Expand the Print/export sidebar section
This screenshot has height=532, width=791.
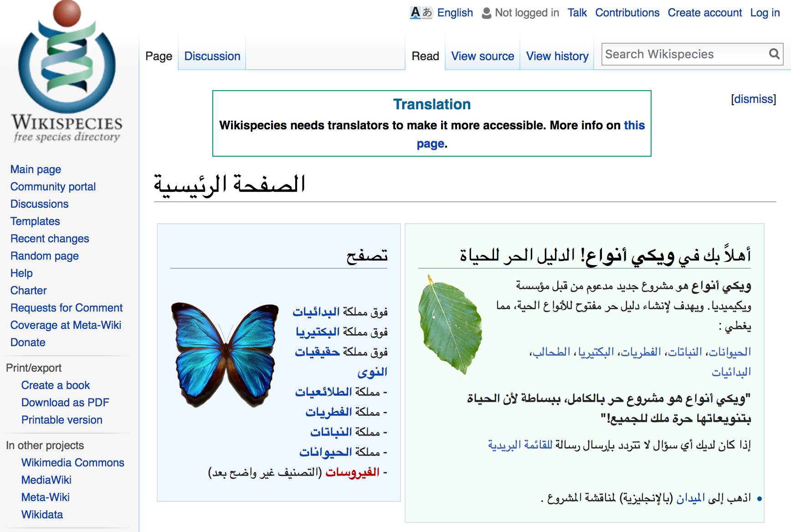34,368
